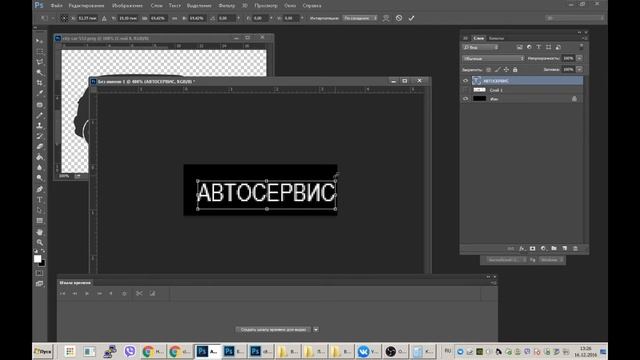Open the layer filter kind dropdown
Image resolution: width=640 pixels, height=360 pixels.
[x=480, y=47]
